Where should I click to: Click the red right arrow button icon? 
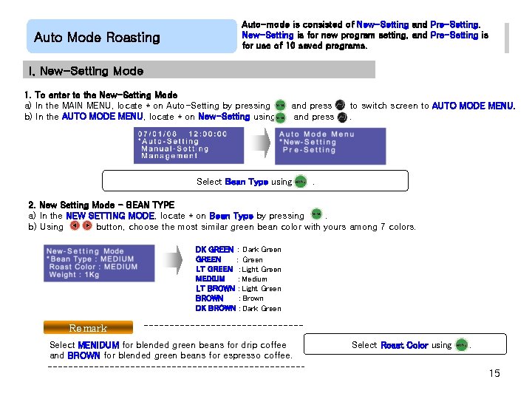tap(87, 225)
